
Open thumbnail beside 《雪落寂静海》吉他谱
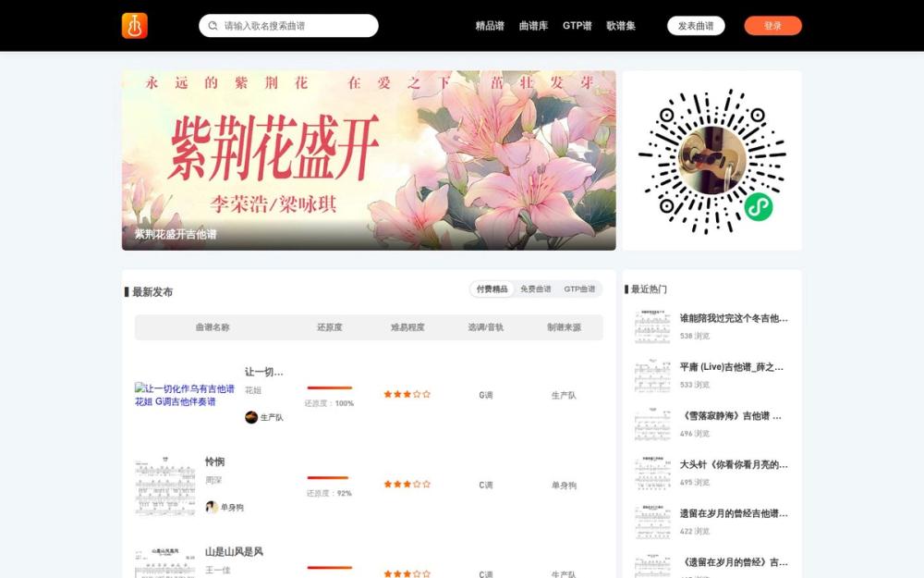click(x=652, y=424)
